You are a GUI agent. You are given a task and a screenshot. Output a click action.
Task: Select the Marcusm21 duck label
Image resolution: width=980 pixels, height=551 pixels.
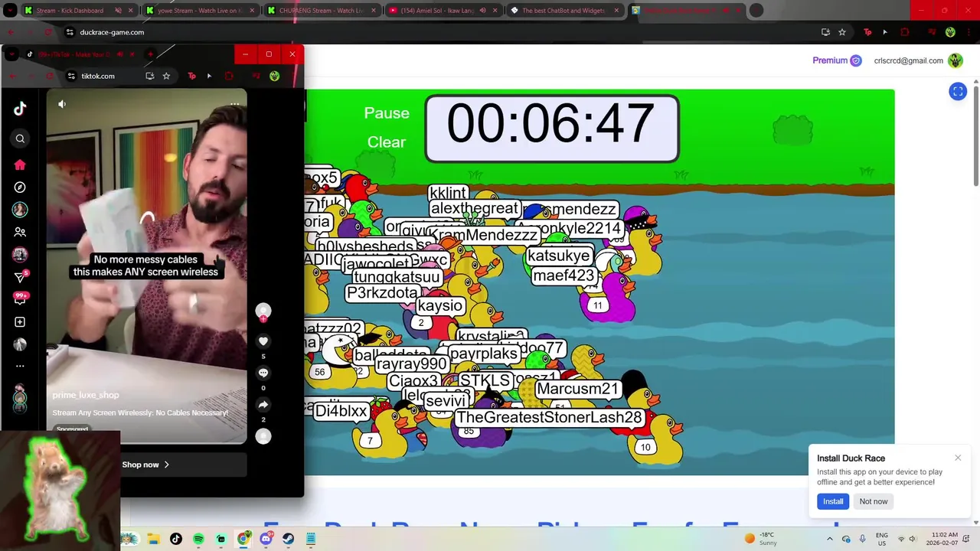[x=577, y=389]
